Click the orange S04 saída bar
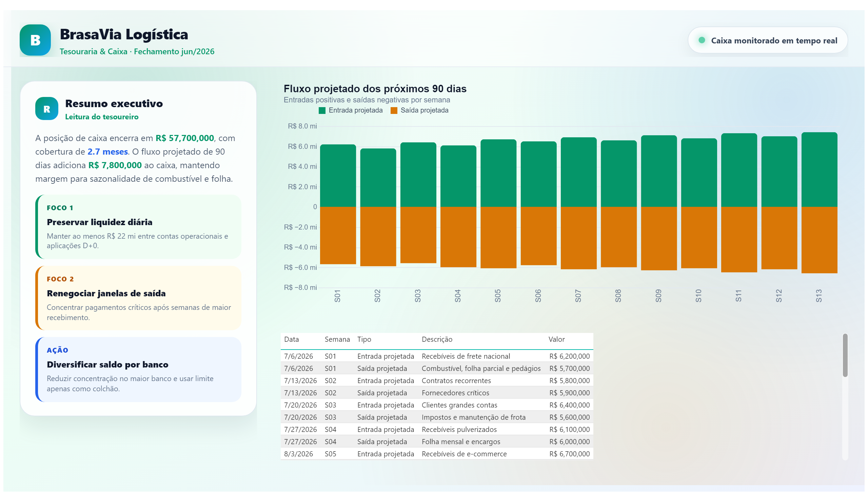The width and height of the screenshot is (868, 495). (458, 237)
